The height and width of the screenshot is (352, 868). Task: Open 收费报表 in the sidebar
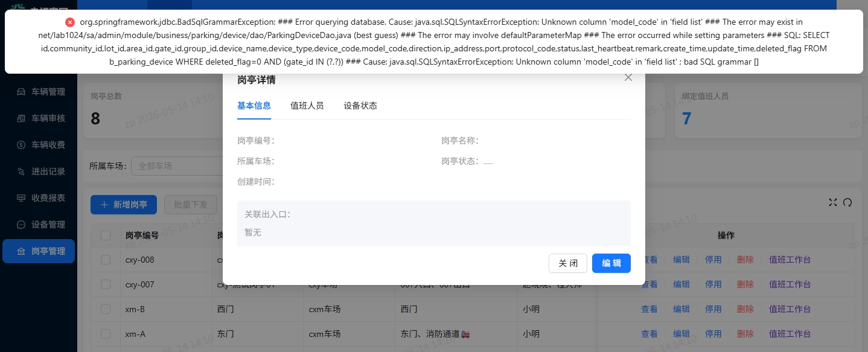pos(39,198)
